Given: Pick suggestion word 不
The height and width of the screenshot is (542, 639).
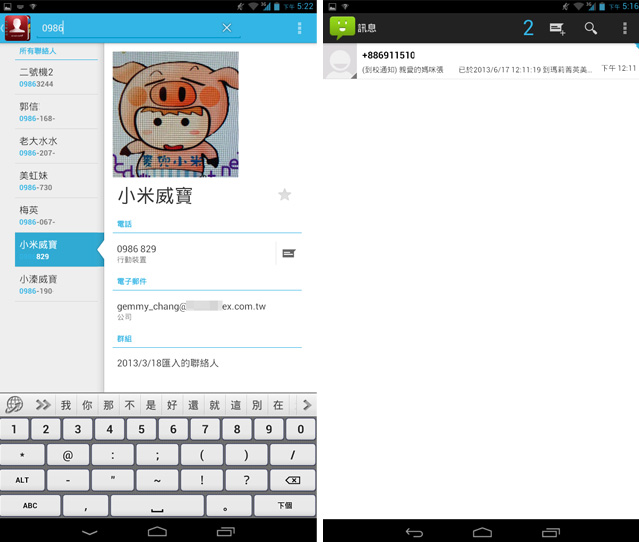Looking at the screenshot, I should [130, 405].
